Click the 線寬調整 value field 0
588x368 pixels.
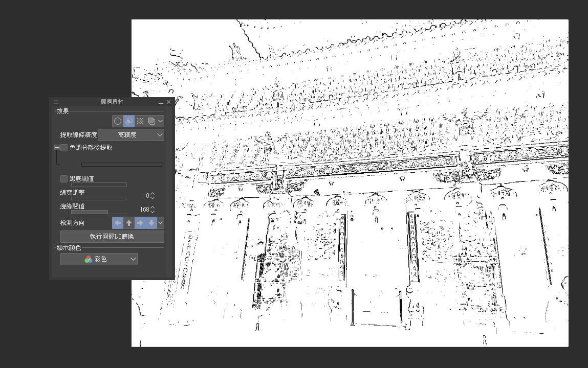click(x=147, y=195)
